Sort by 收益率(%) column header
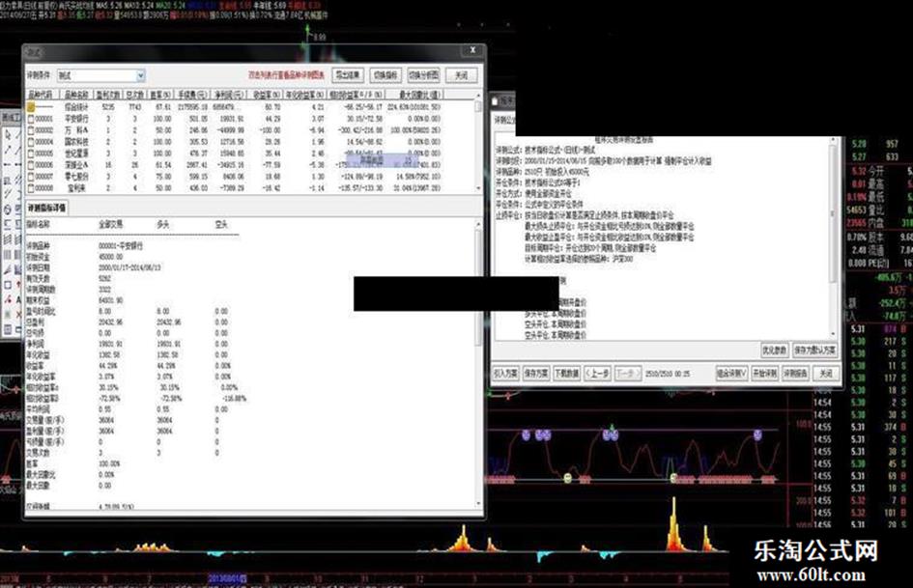 [266, 95]
